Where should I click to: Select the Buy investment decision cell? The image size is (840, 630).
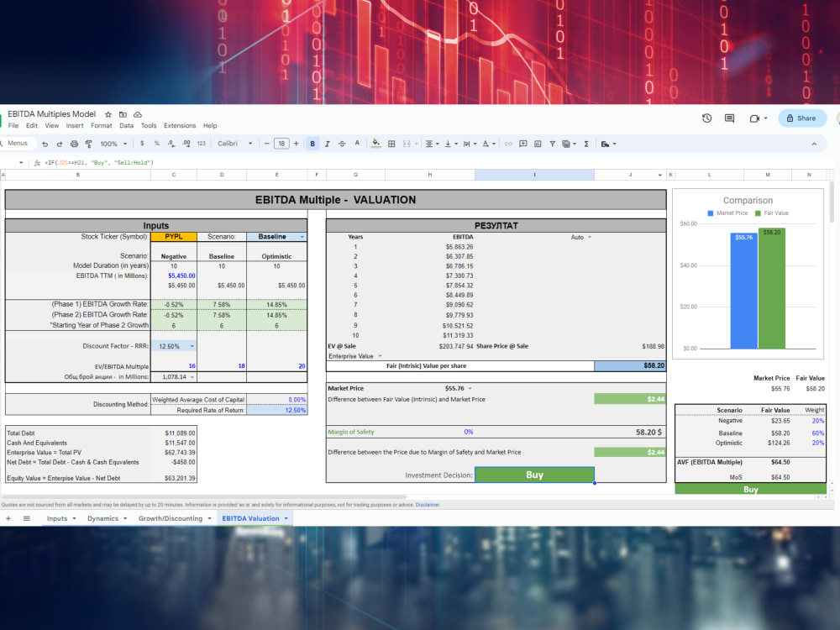coord(534,475)
